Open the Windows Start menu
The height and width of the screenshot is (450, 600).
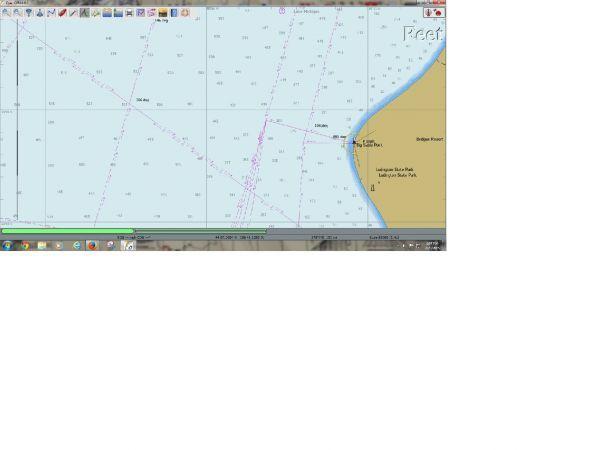click(x=7, y=245)
